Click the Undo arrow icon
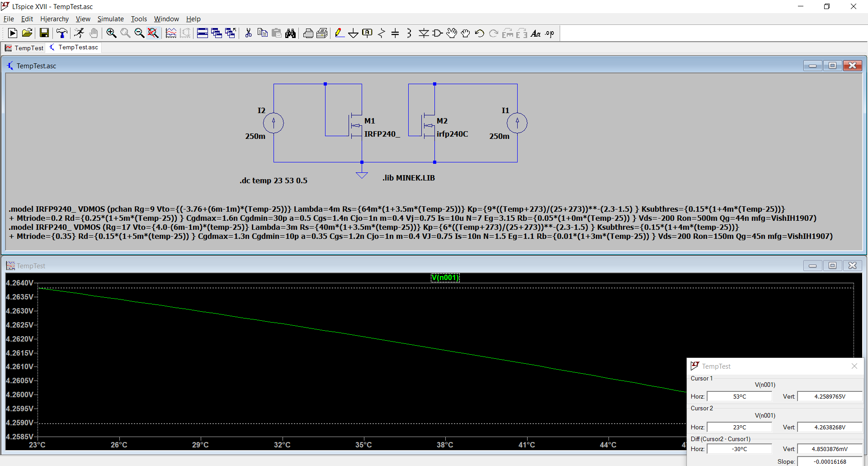Screen dimensions: 868x466 pos(480,33)
